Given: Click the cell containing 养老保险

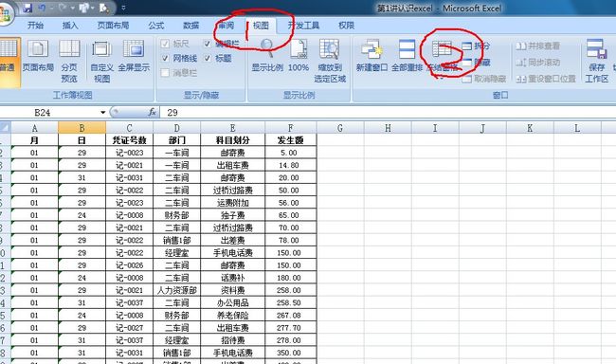Looking at the screenshot, I should [x=232, y=316].
